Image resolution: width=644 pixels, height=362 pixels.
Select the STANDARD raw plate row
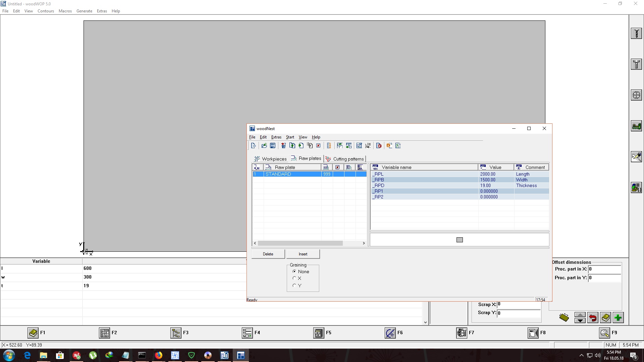(x=309, y=174)
